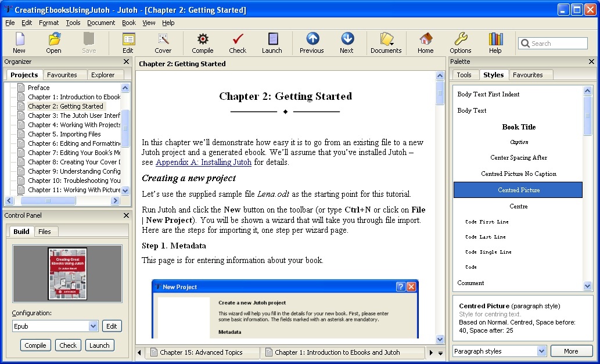600x364 pixels.
Task: Click the More button in Palette
Action: point(571,351)
